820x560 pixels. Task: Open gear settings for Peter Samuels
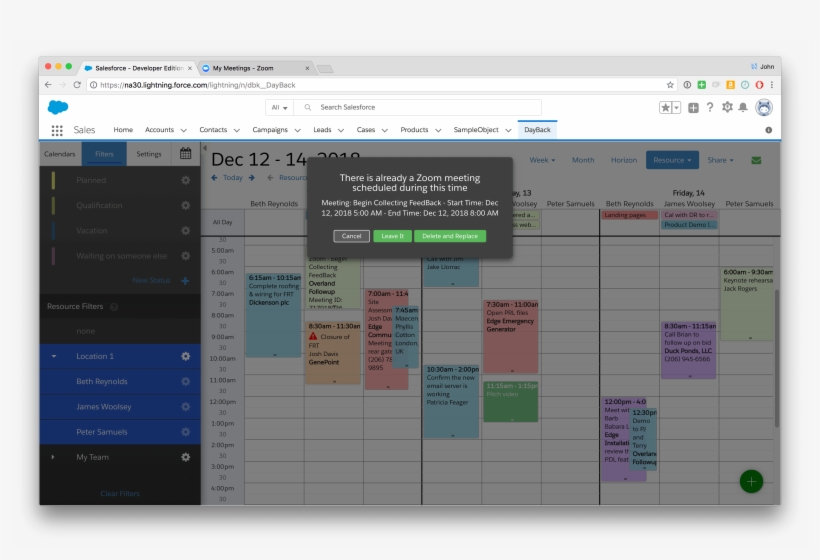[x=185, y=432]
